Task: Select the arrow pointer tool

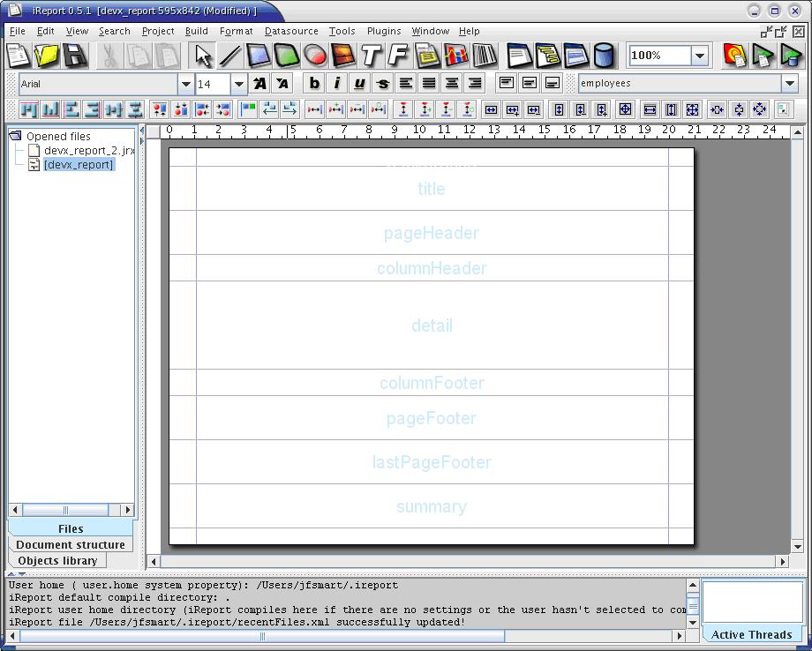Action: 203,56
